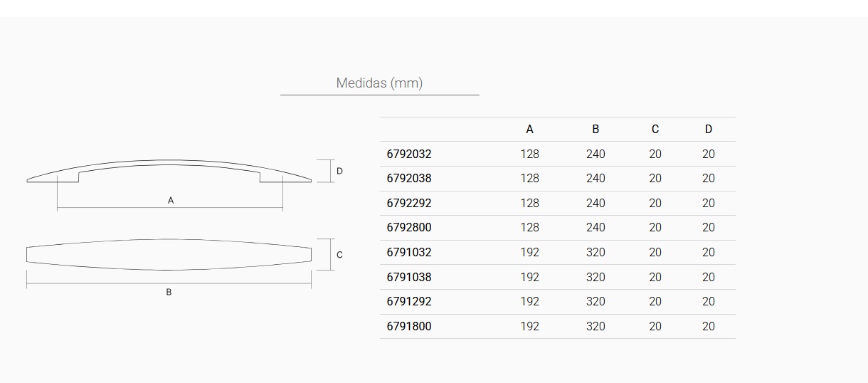This screenshot has width=868, height=383.
Task: Click the 320 value in the 6791032 row
Action: (596, 252)
